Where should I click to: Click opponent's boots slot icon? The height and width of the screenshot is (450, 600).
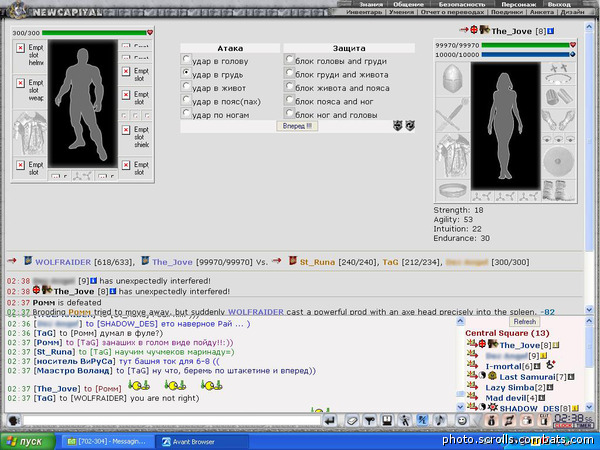pyautogui.click(x=558, y=190)
